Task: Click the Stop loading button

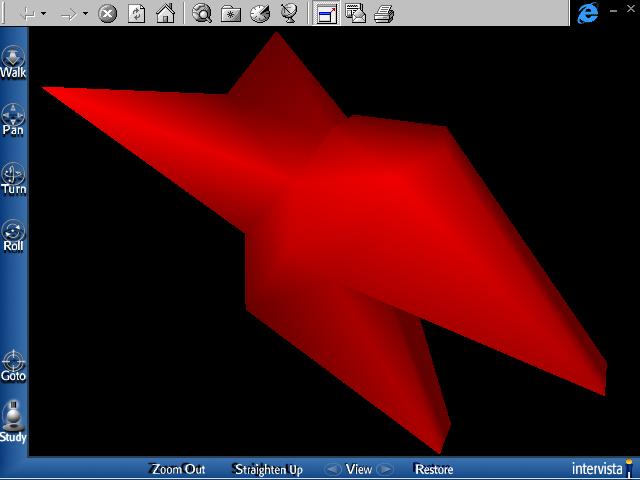Action: [x=107, y=14]
